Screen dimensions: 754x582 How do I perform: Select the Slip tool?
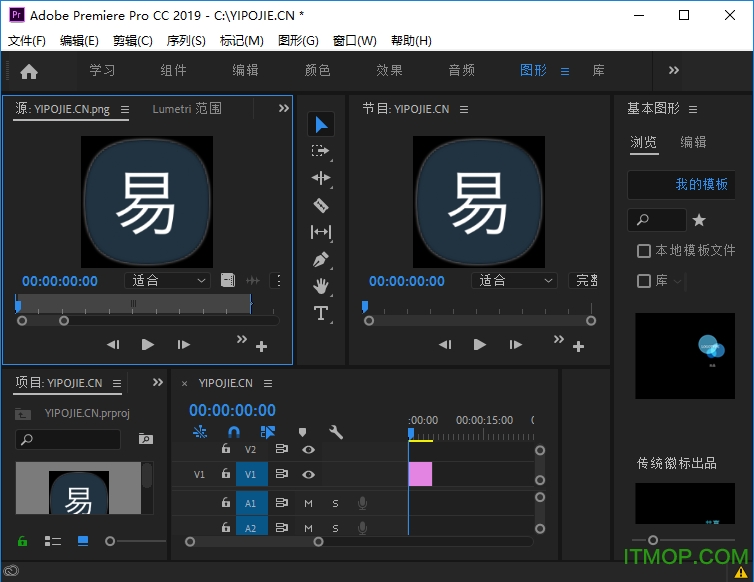click(321, 232)
